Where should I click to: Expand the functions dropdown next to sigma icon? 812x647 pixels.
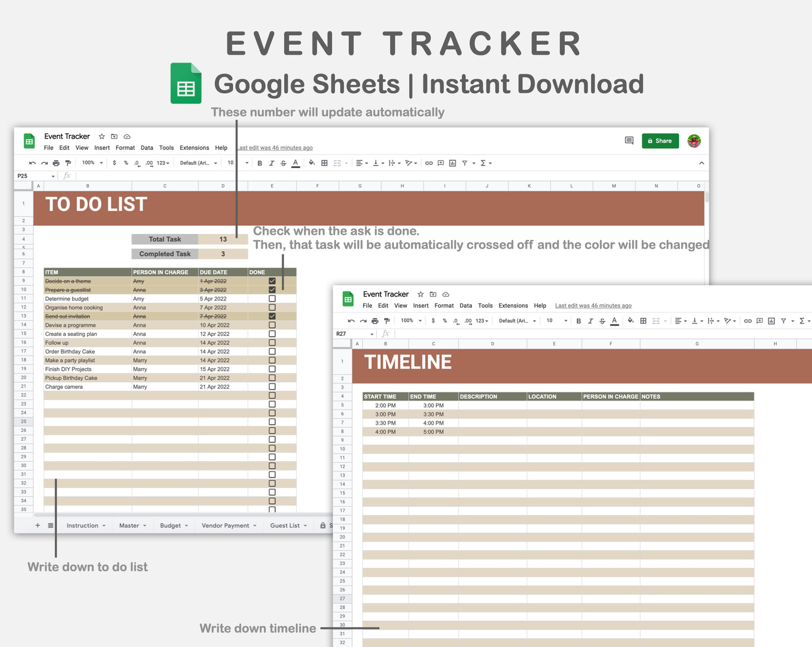491,163
